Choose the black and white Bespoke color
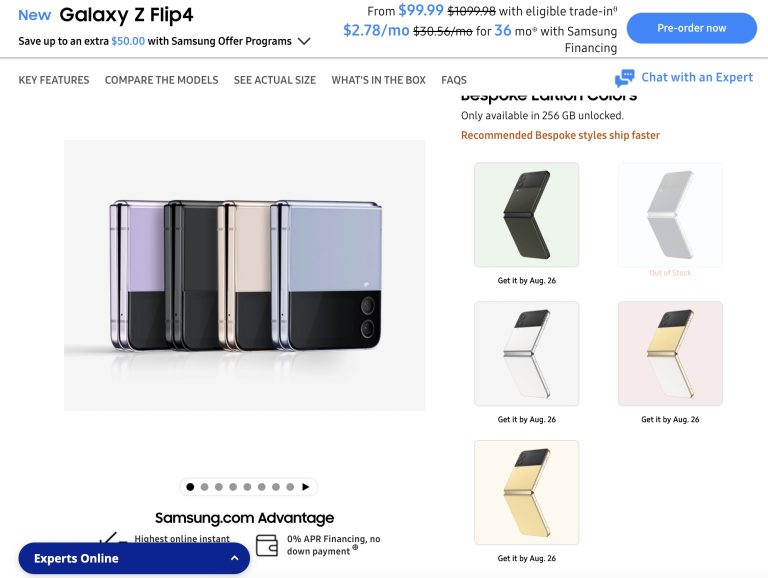Viewport: 768px width, 578px height. (526, 354)
